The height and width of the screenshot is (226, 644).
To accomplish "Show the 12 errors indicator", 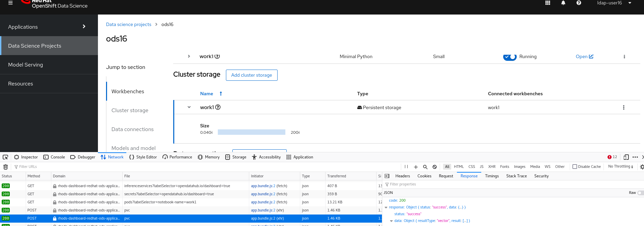I will click(x=612, y=157).
